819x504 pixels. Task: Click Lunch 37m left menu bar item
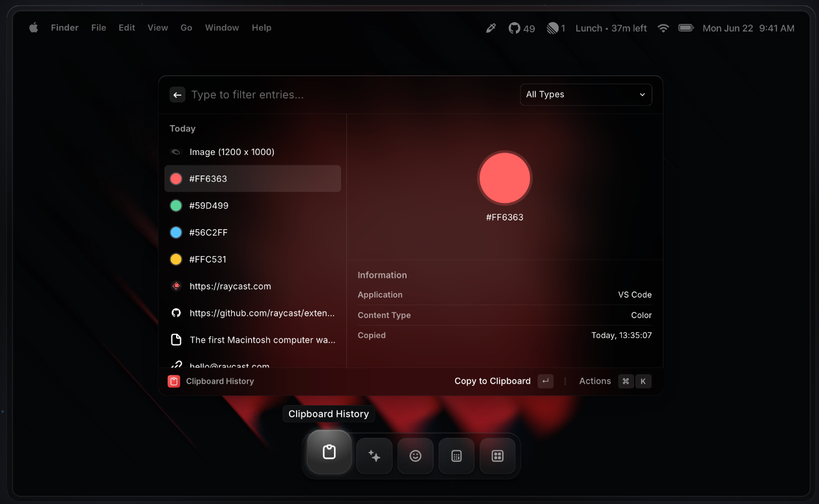click(x=611, y=28)
